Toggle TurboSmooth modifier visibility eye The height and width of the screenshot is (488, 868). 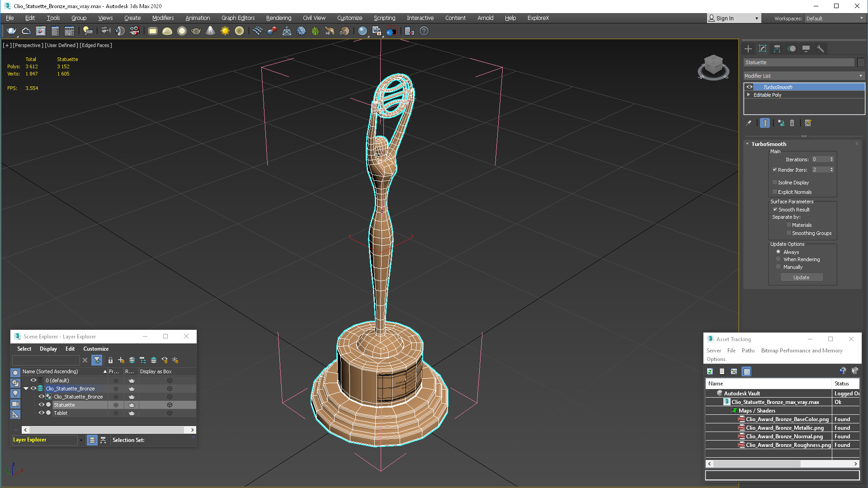(x=750, y=87)
